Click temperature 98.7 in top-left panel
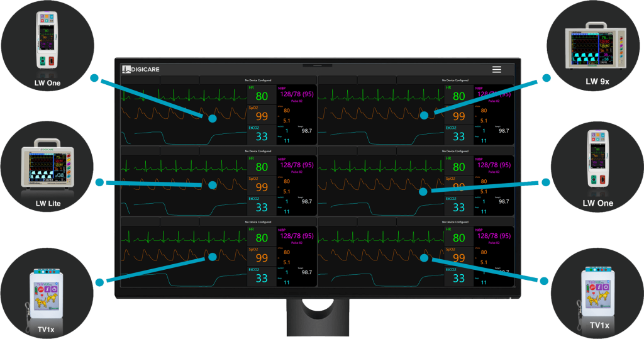Image resolution: width=644 pixels, height=339 pixels. coord(307,131)
